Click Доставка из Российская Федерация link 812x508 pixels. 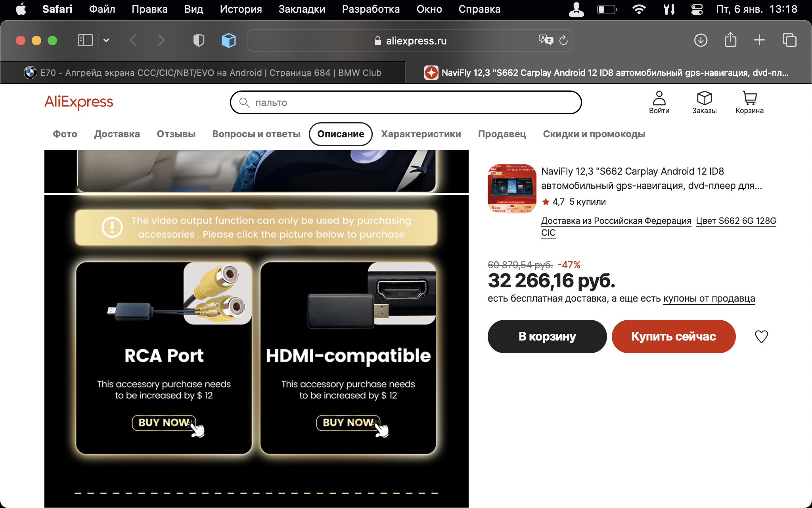[x=616, y=221]
